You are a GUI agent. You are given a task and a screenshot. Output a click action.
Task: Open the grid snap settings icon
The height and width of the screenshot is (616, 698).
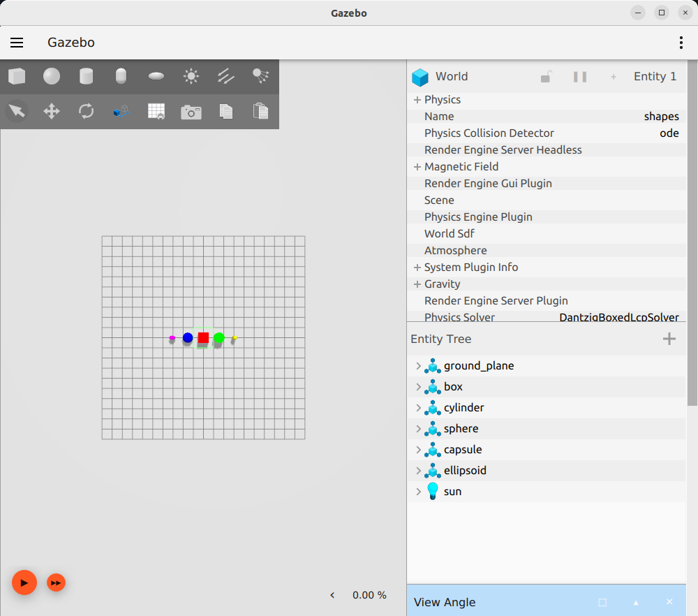[156, 112]
